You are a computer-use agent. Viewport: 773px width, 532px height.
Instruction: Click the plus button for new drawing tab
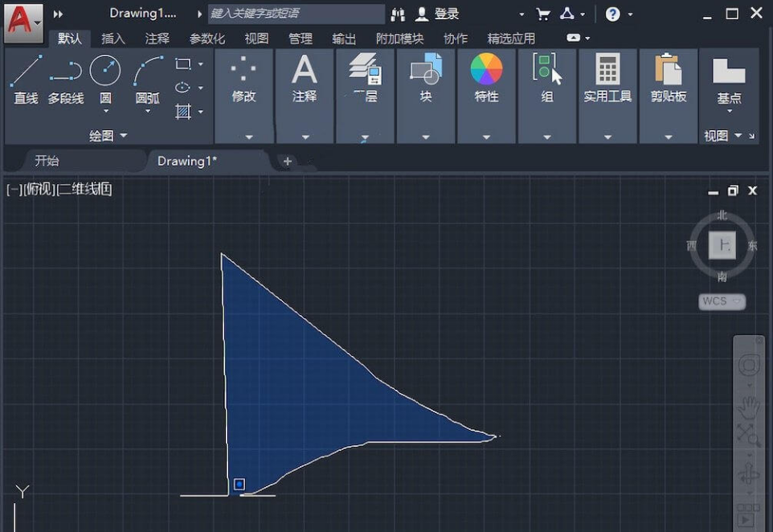pyautogui.click(x=287, y=162)
